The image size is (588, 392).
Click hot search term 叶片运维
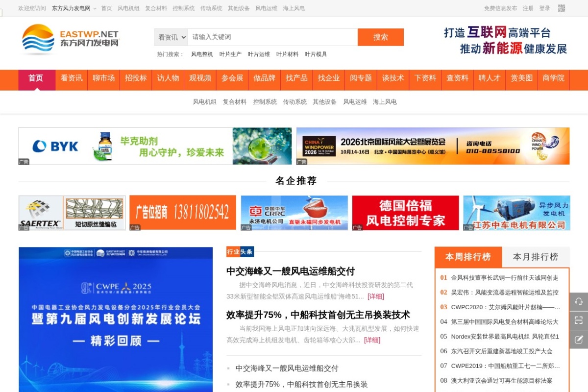click(x=259, y=54)
